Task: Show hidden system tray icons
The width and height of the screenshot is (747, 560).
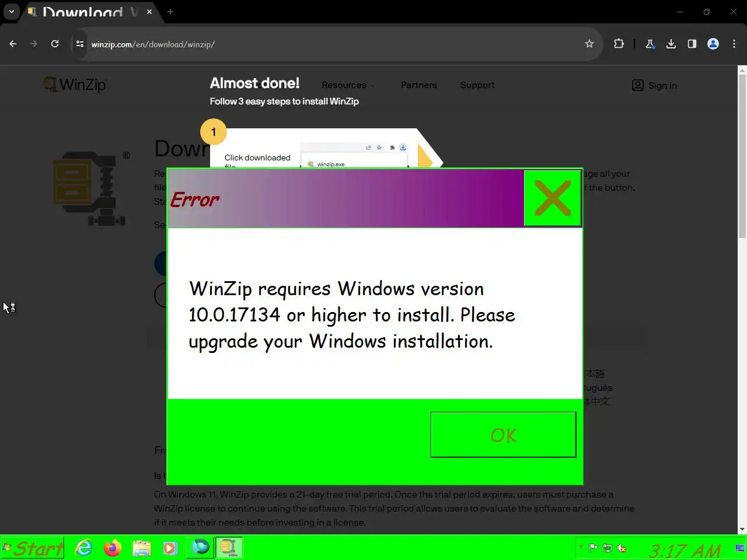Action: point(581,548)
